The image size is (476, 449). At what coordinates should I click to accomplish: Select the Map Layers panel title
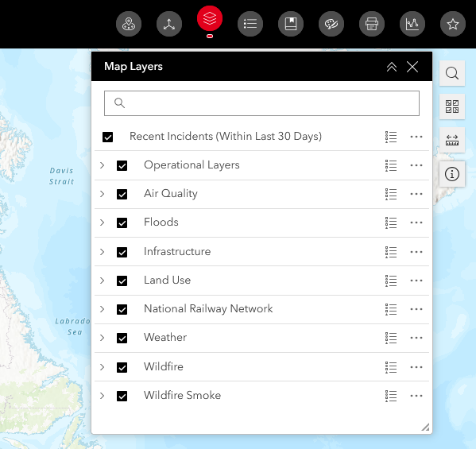[x=134, y=67]
